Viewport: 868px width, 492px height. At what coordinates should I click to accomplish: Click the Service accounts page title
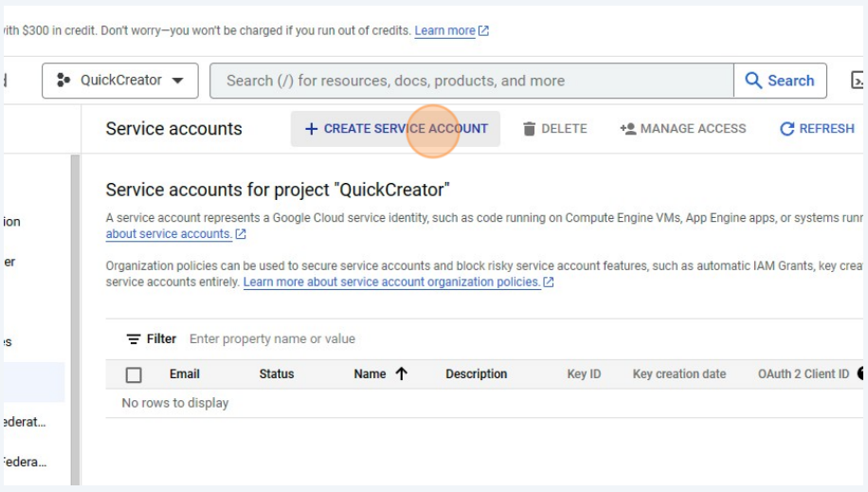point(173,129)
